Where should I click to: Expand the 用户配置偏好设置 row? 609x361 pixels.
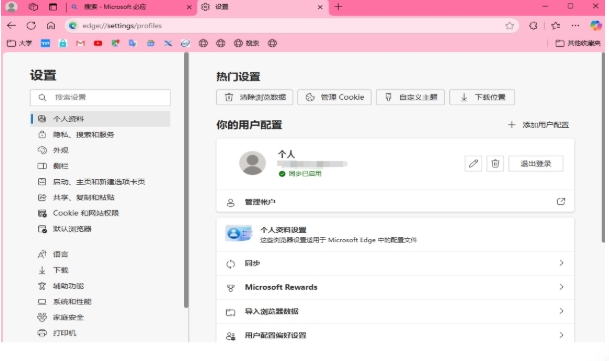tap(395, 334)
